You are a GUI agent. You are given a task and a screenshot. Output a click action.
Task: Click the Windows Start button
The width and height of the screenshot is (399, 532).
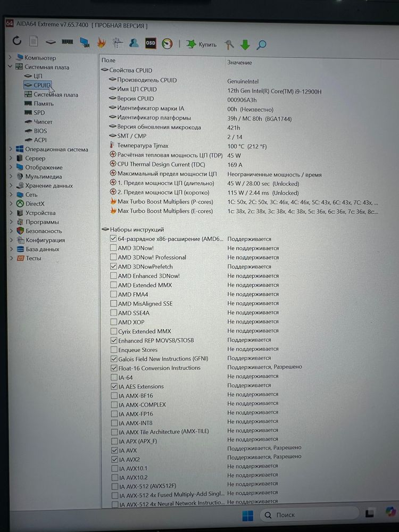coord(248,516)
